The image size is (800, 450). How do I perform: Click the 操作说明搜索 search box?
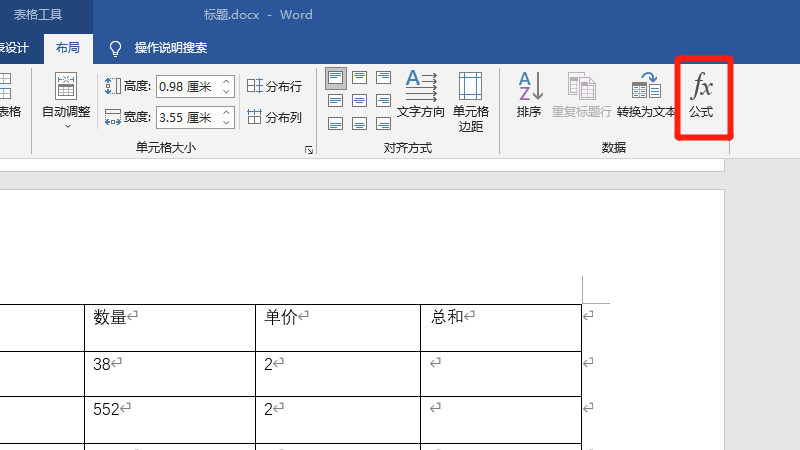tap(171, 48)
